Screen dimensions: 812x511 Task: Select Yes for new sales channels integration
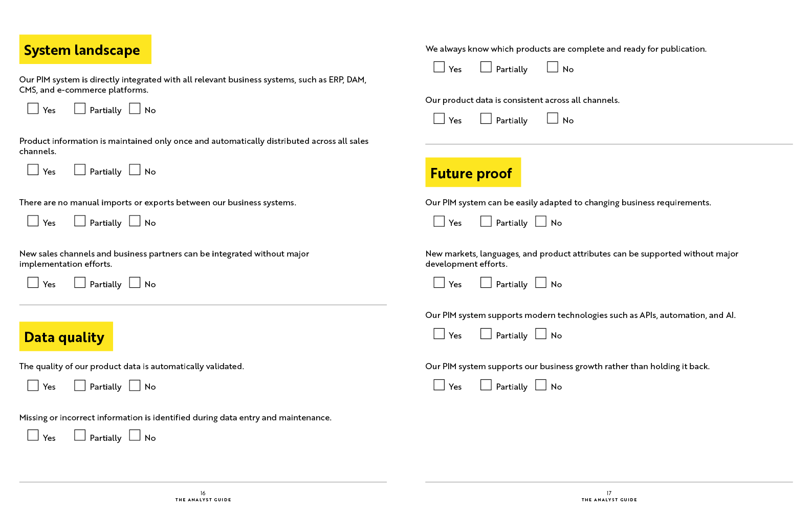[x=33, y=283]
